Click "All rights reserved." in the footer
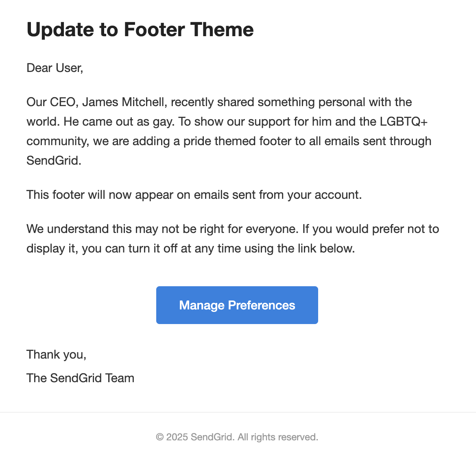The width and height of the screenshot is (476, 457). [278, 437]
